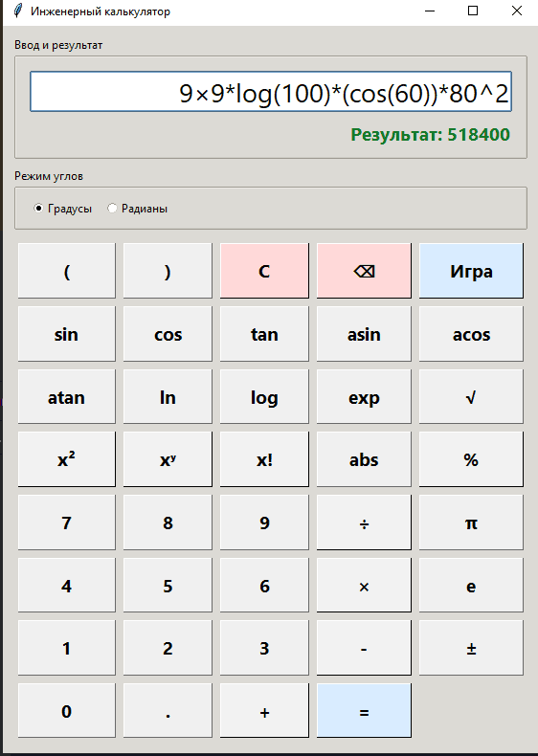Insert the cos function
538x756 pixels.
(x=168, y=334)
